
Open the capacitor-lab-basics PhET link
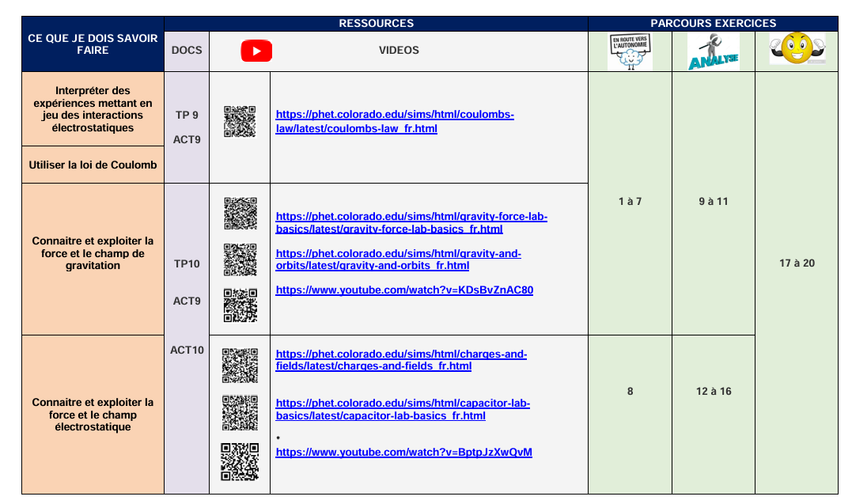click(403, 409)
